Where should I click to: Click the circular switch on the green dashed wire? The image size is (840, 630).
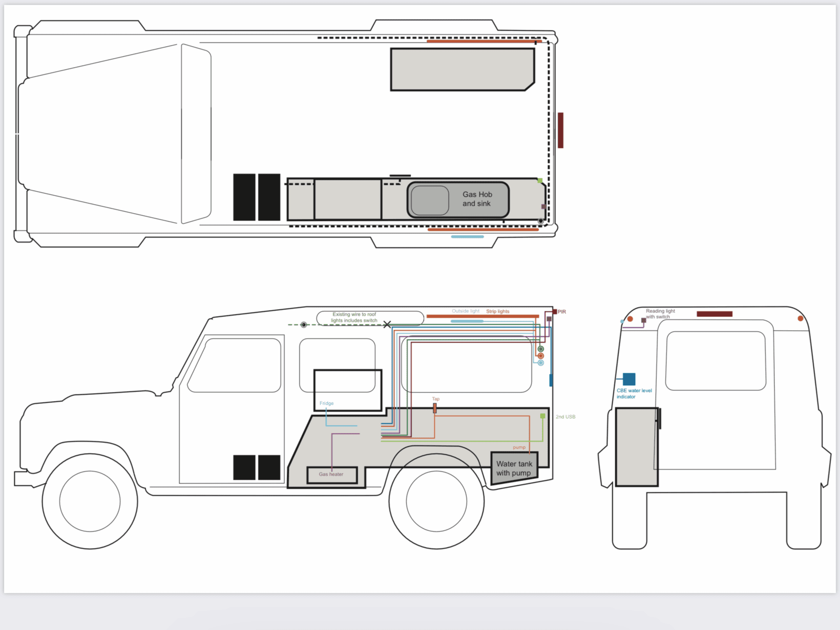(303, 325)
